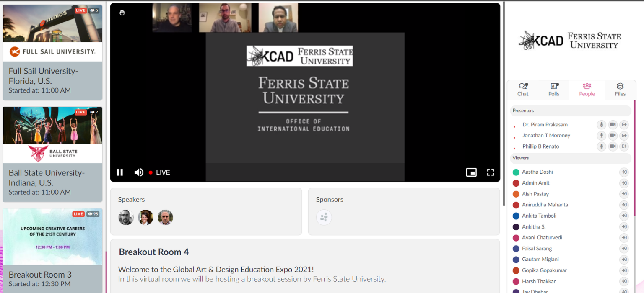This screenshot has height=293, width=644.
Task: Click the arrow icon beside Gautam Miglani
Action: click(624, 259)
